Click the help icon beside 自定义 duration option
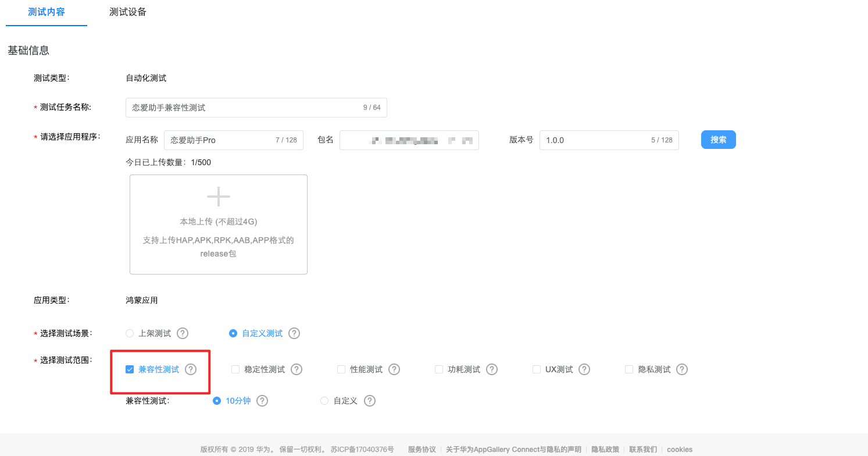868x456 pixels. coord(370,401)
